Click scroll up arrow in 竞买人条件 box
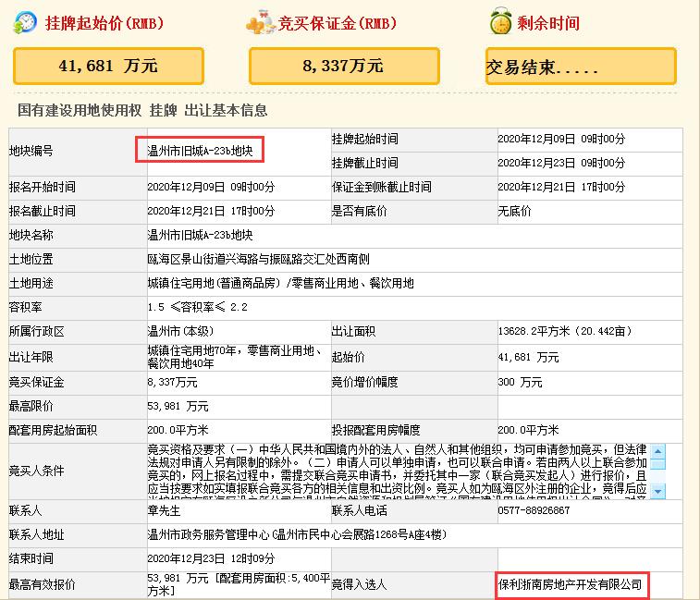This screenshot has height=600, width=700. (x=657, y=451)
